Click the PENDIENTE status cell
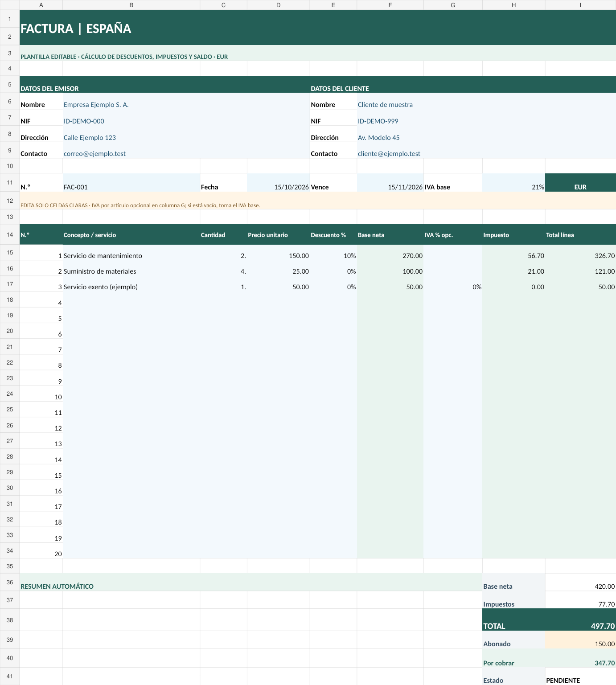This screenshot has width=616, height=685. pyautogui.click(x=580, y=676)
